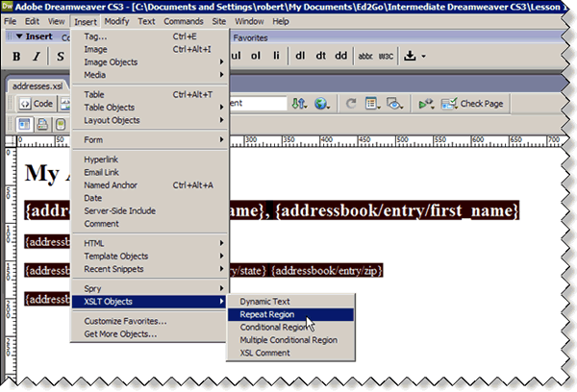Open the Preview in Browser globe icon
The width and height of the screenshot is (577, 392).
(322, 104)
